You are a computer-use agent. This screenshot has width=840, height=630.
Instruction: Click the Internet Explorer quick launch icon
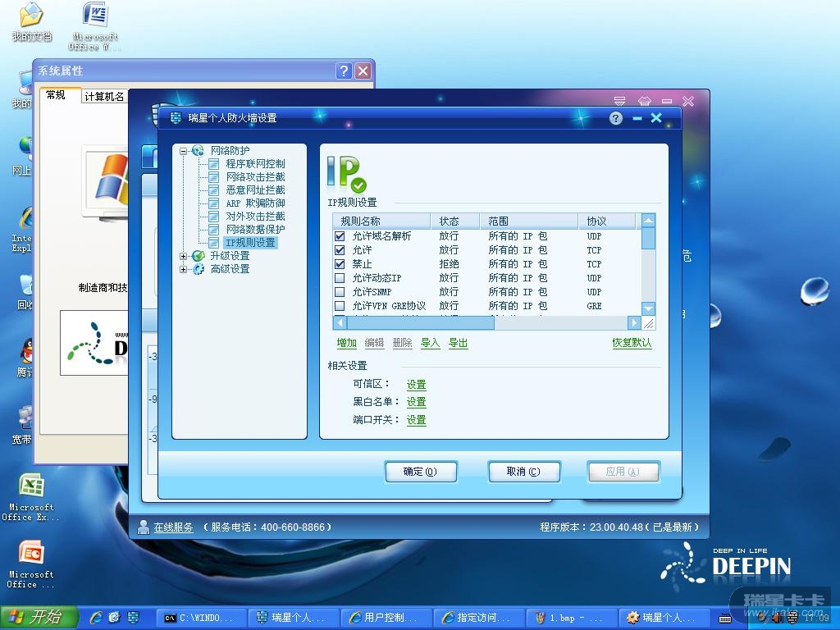click(x=97, y=618)
